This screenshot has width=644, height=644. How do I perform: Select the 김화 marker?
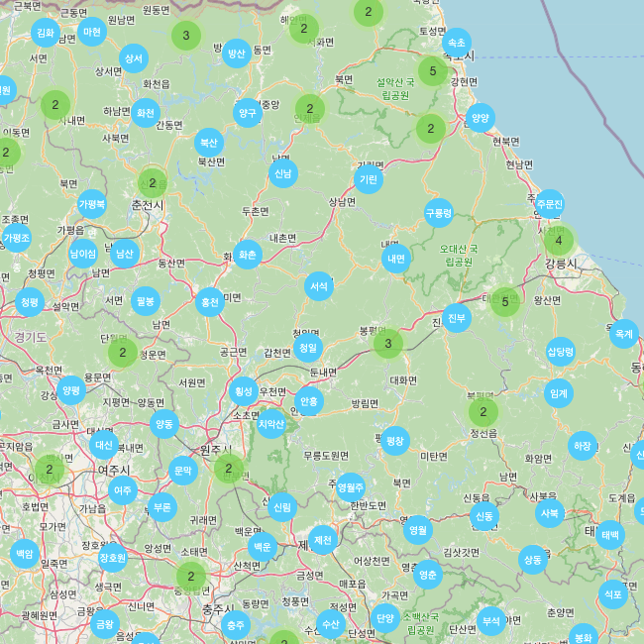pos(46,33)
